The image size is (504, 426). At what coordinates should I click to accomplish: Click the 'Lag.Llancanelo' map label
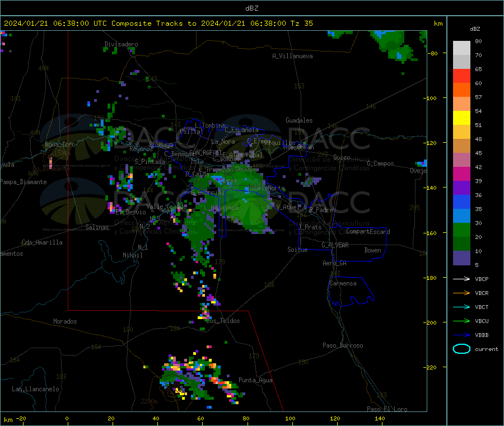[35, 389]
